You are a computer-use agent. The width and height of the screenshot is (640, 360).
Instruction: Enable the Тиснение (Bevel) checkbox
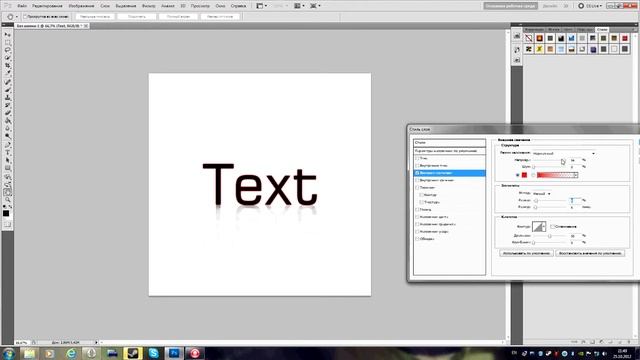[417, 188]
